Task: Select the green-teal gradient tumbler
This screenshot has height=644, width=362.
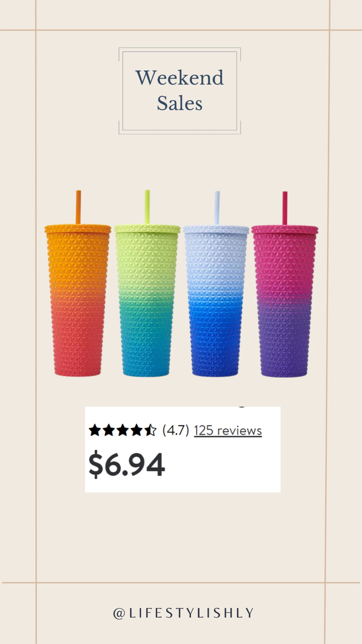Action: click(x=147, y=283)
